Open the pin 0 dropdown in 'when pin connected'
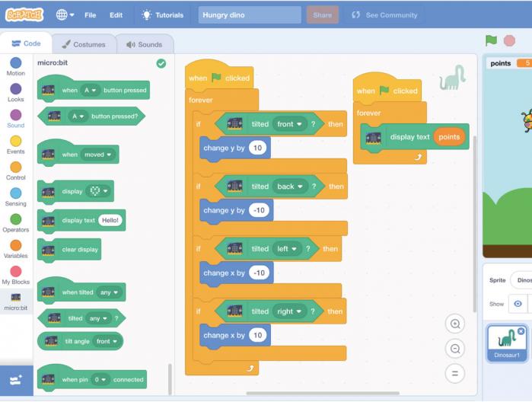The image size is (532, 402). [100, 380]
